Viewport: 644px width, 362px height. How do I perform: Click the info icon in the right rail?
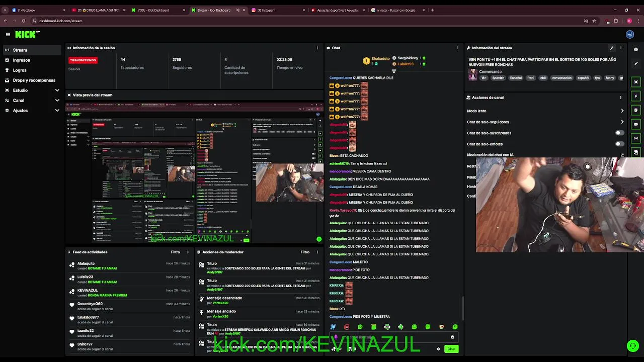636,49
